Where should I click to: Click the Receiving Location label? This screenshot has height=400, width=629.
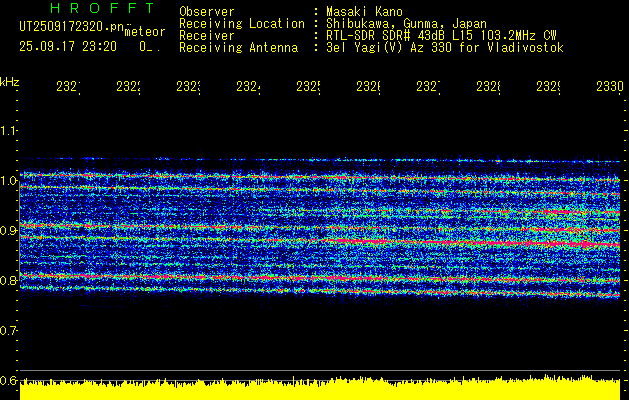(242, 24)
